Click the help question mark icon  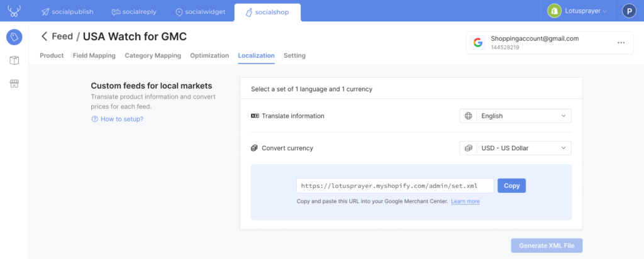coord(95,119)
